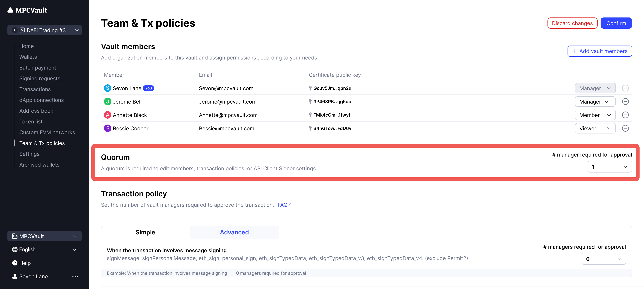This screenshot has height=290, width=644.
Task: Click the back arrow beside DeFi Trading #3
Action: point(15,30)
